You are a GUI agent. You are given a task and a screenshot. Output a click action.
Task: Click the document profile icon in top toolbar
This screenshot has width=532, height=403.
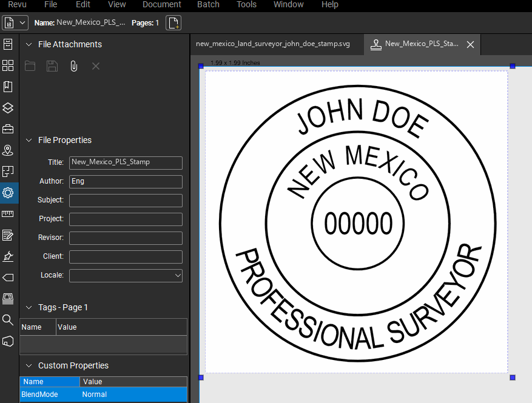(9, 22)
